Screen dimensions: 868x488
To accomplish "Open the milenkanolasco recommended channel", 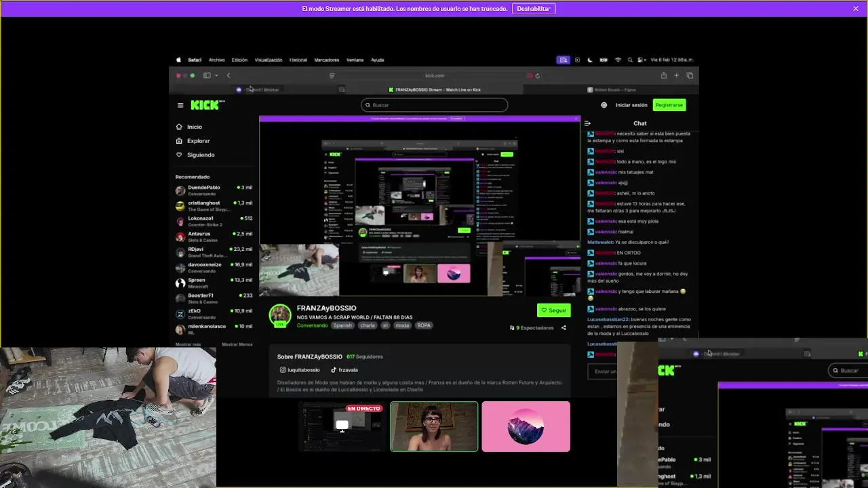I will (x=214, y=329).
